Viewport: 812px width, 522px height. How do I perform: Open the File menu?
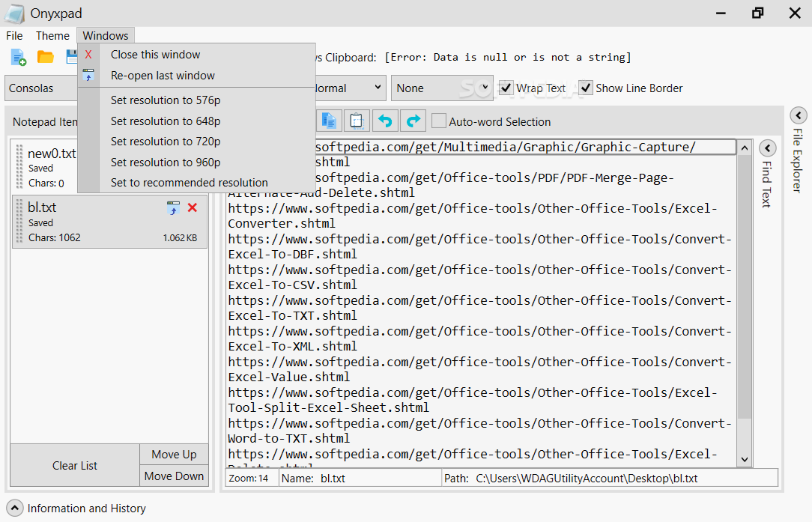[x=14, y=36]
